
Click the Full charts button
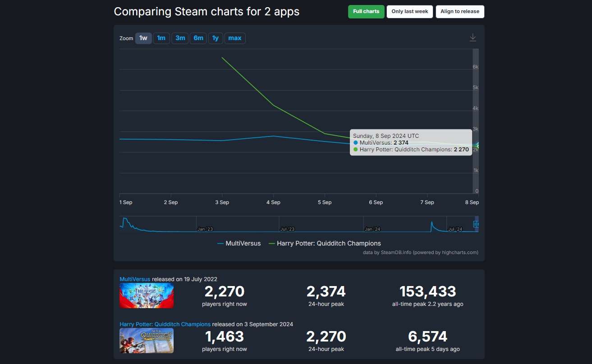tap(366, 12)
